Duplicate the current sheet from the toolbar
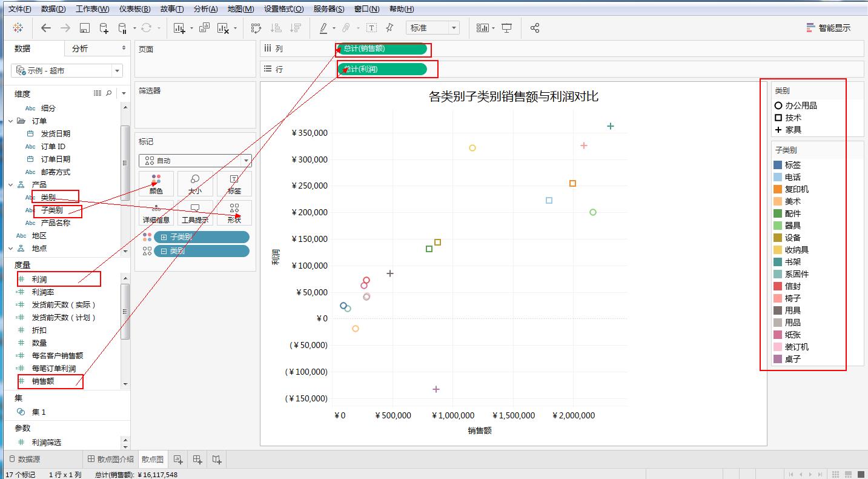The height and width of the screenshot is (479, 868). (204, 28)
